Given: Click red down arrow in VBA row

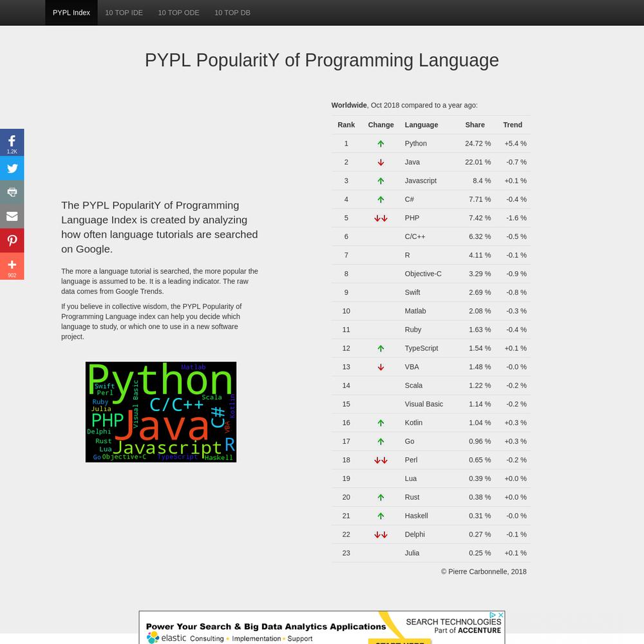Looking at the screenshot, I should click(x=381, y=367).
